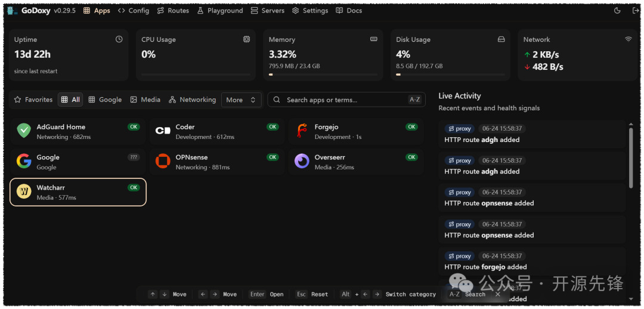This screenshot has height=309, width=644.
Task: Open the OPNsense app icon
Action: (x=163, y=162)
